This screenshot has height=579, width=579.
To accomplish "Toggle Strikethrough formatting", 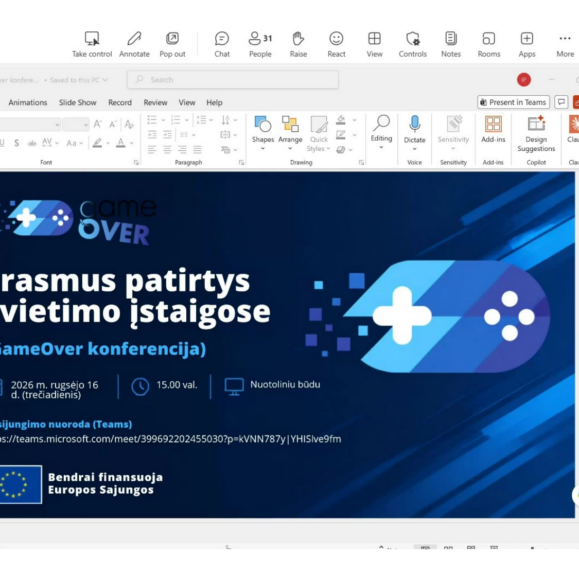I will [x=32, y=143].
